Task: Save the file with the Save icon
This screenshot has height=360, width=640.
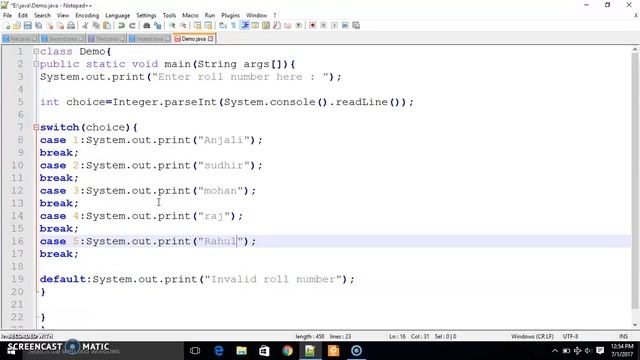Action: coord(27,25)
